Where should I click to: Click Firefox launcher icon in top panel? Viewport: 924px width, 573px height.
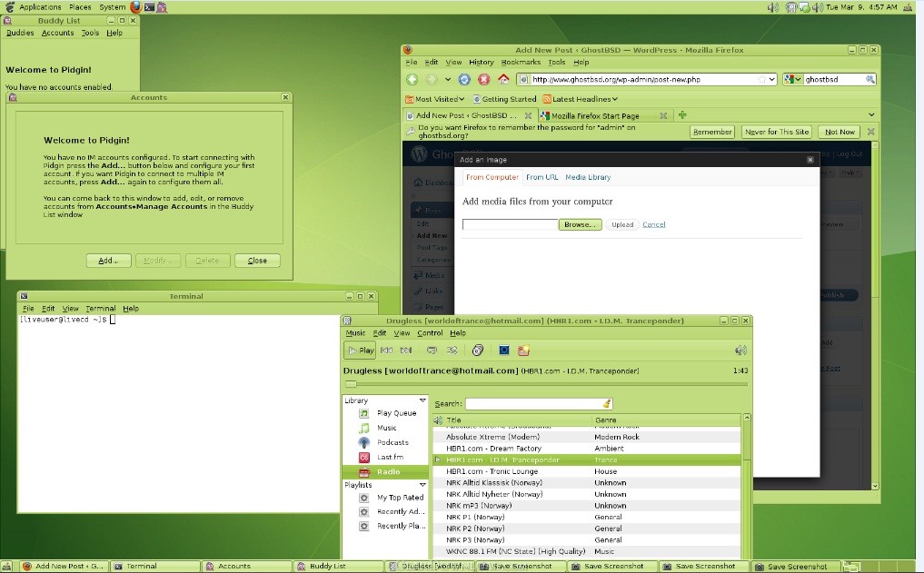pyautogui.click(x=136, y=7)
